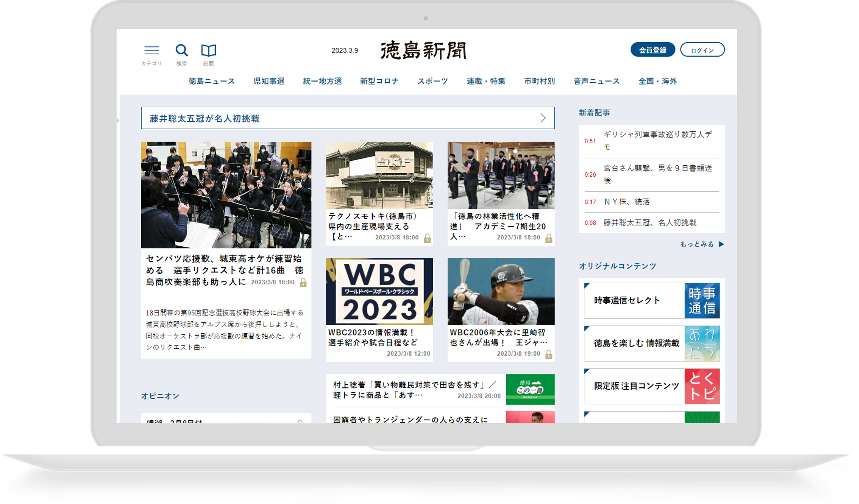
Task: Select the 徳島ニュース navigation tab
Action: click(x=212, y=81)
